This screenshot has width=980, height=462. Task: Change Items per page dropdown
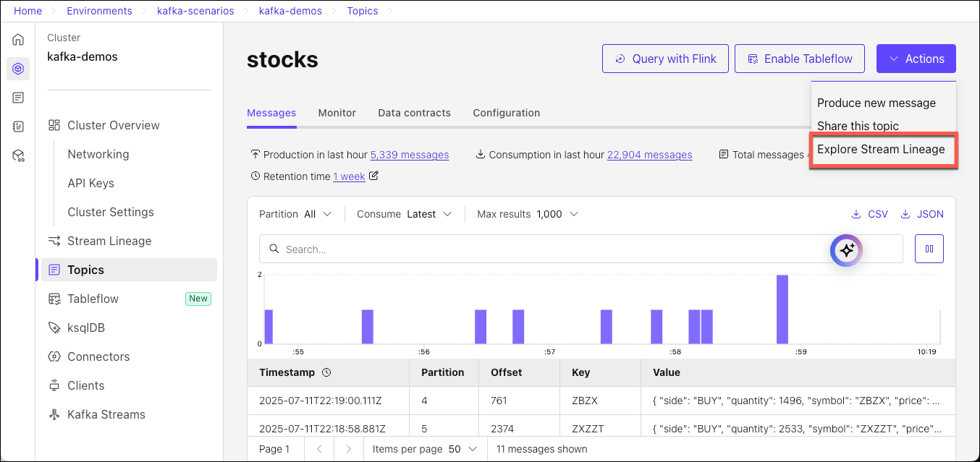coord(463,449)
